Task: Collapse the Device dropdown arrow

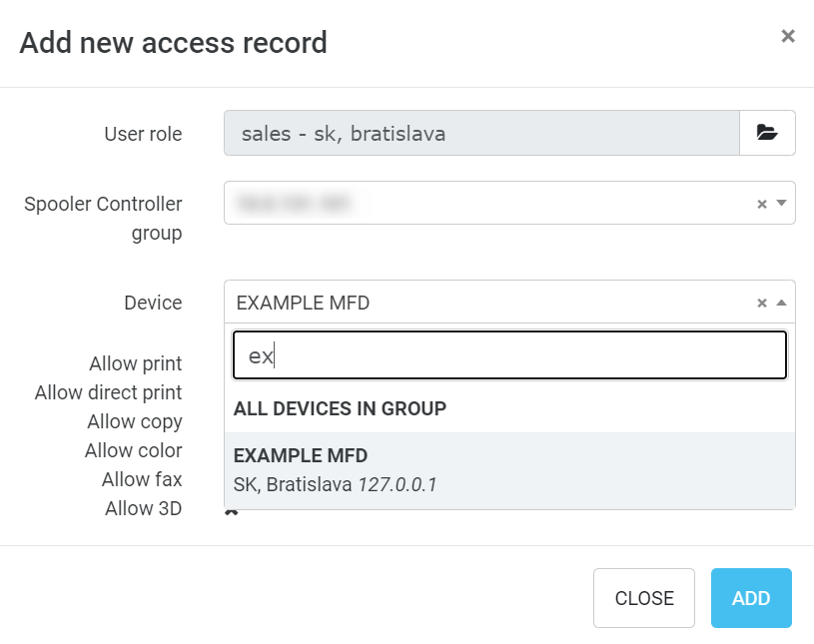Action: click(780, 302)
